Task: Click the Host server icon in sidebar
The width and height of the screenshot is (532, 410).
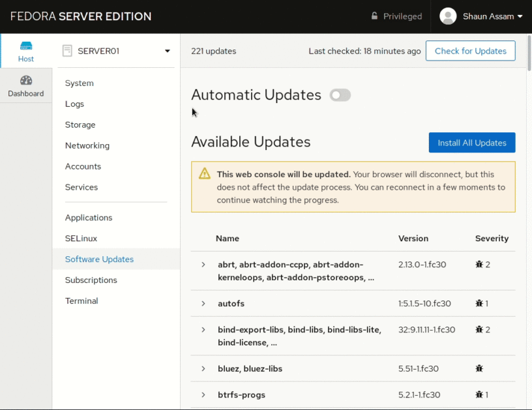Action: click(26, 46)
